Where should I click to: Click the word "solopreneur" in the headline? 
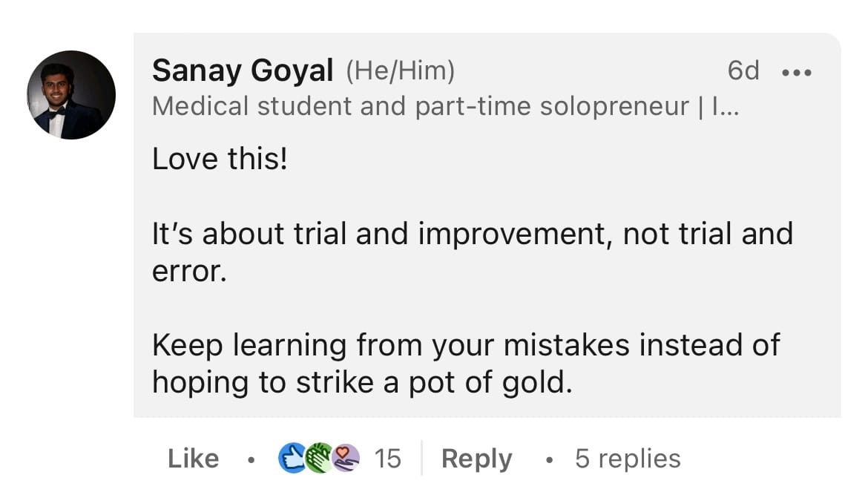click(x=614, y=108)
